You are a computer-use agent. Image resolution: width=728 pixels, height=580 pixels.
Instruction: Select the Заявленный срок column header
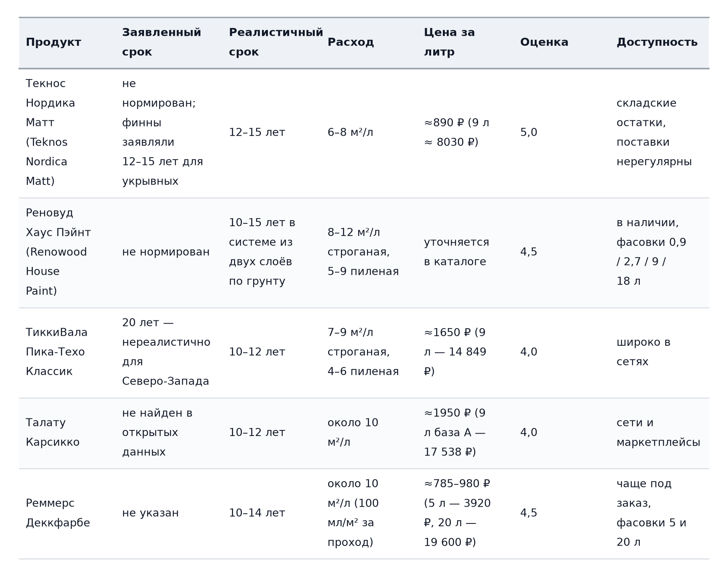(x=162, y=43)
